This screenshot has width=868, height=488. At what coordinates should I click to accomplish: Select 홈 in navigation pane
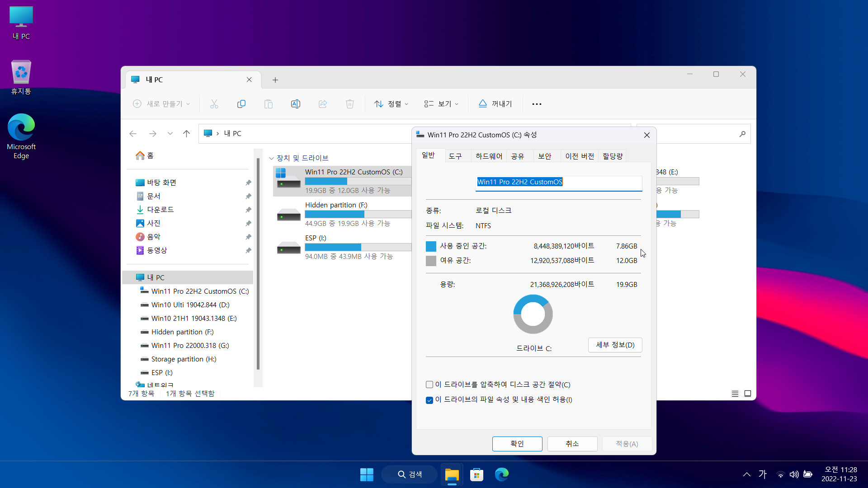click(x=145, y=155)
